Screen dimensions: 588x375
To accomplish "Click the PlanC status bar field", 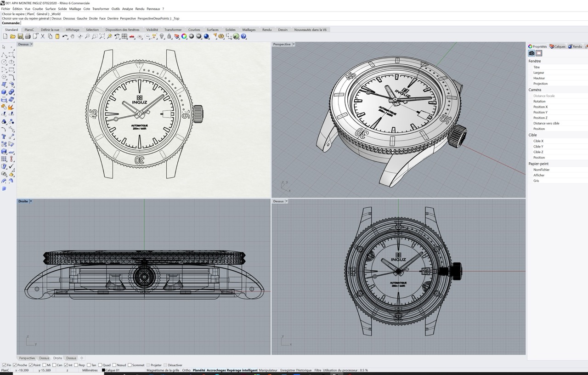I will point(6,370).
